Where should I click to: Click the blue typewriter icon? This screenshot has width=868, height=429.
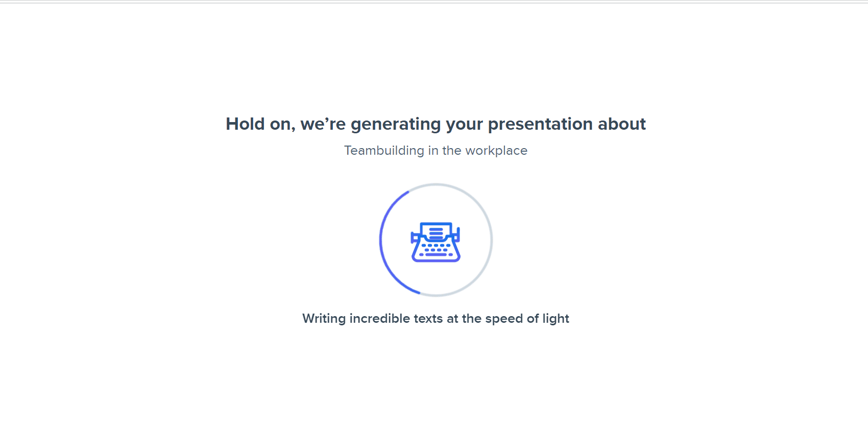point(436,242)
